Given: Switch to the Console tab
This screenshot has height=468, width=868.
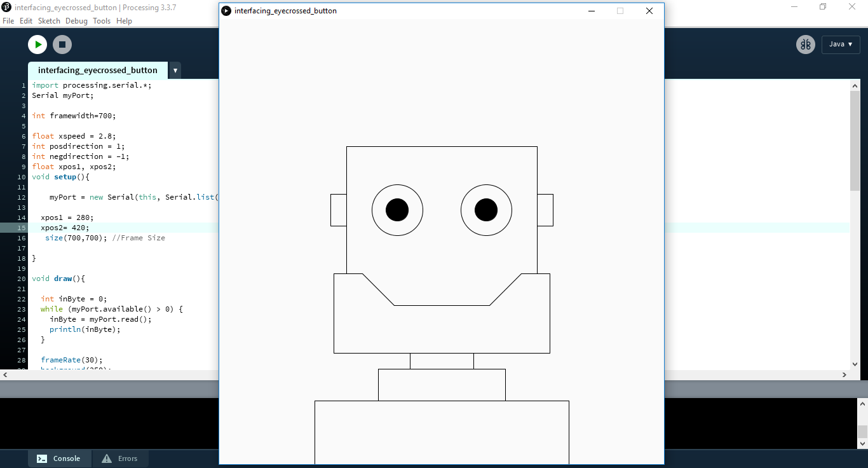Looking at the screenshot, I should (x=60, y=458).
